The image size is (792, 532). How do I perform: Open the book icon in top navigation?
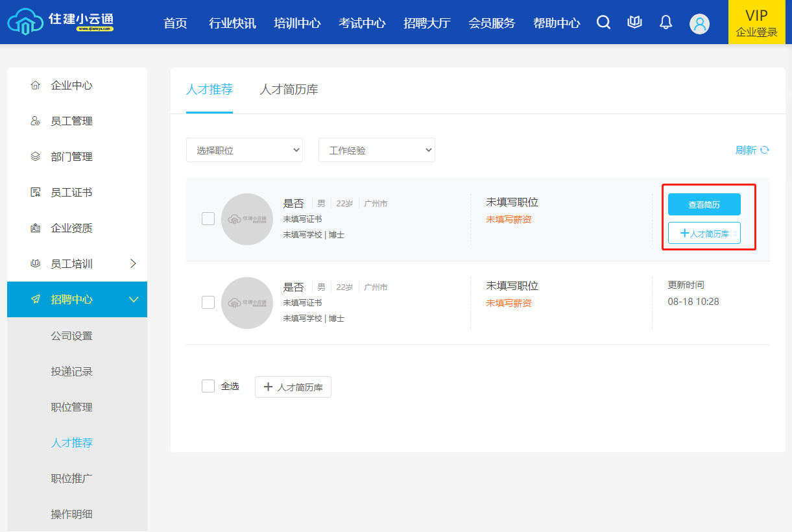tap(634, 23)
